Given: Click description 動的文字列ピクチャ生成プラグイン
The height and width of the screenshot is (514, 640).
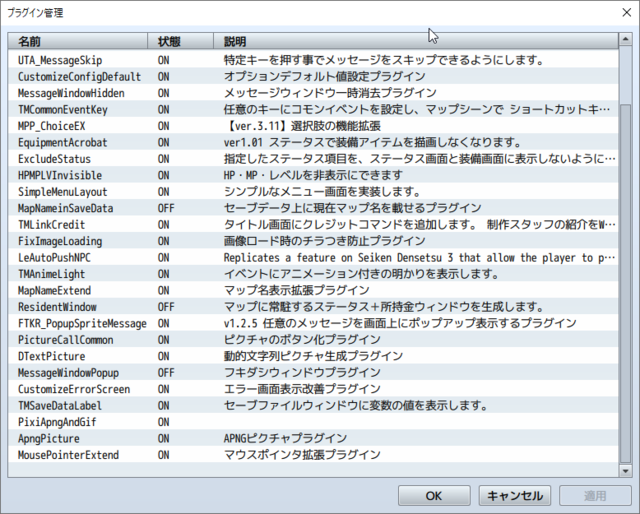Looking at the screenshot, I should (313, 356).
